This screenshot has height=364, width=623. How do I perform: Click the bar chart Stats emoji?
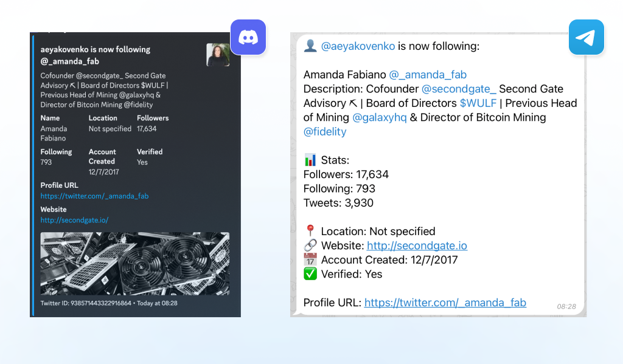click(x=310, y=160)
